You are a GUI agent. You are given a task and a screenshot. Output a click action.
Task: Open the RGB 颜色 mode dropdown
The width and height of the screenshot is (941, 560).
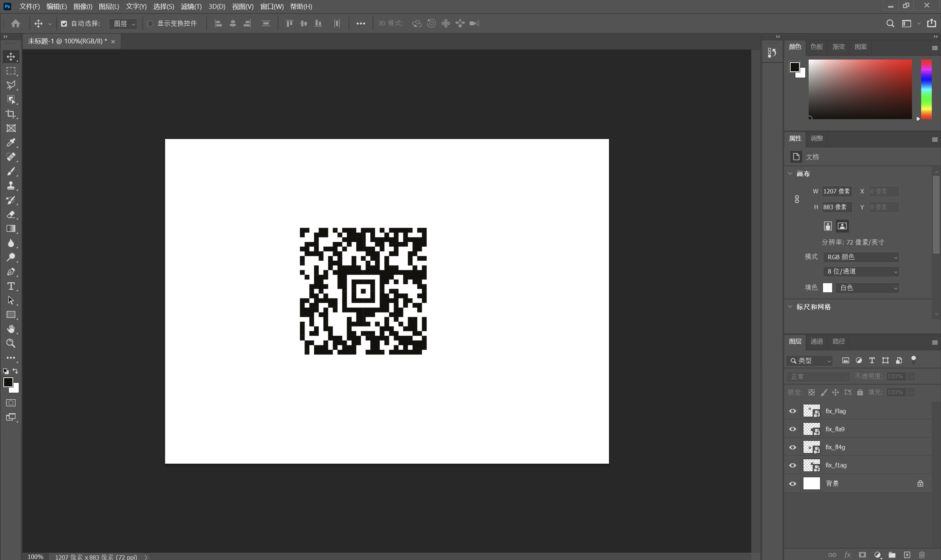(x=861, y=257)
